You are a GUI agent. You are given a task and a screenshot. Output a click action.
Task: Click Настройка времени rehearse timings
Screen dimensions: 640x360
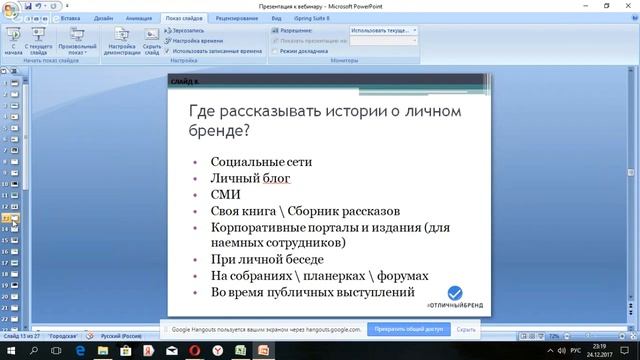194,41
